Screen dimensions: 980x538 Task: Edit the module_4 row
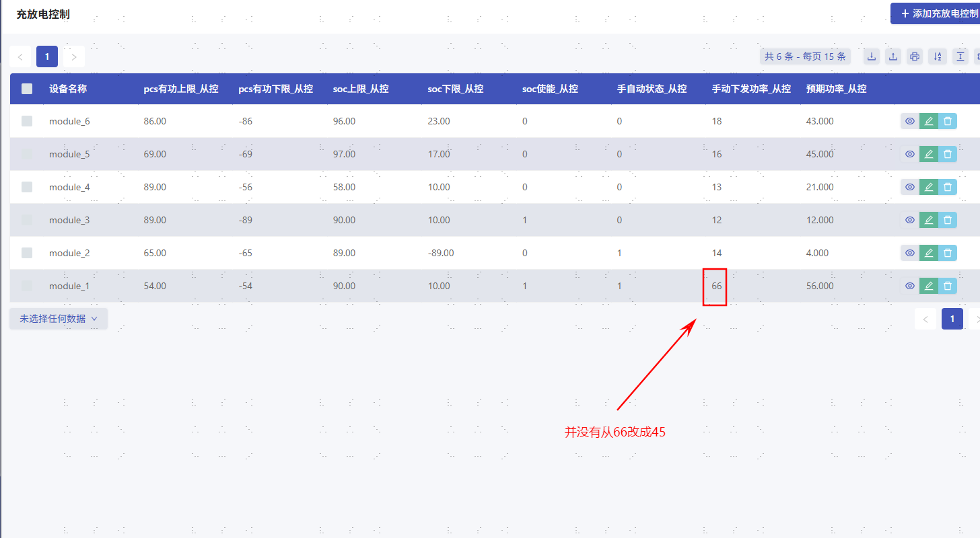point(929,187)
